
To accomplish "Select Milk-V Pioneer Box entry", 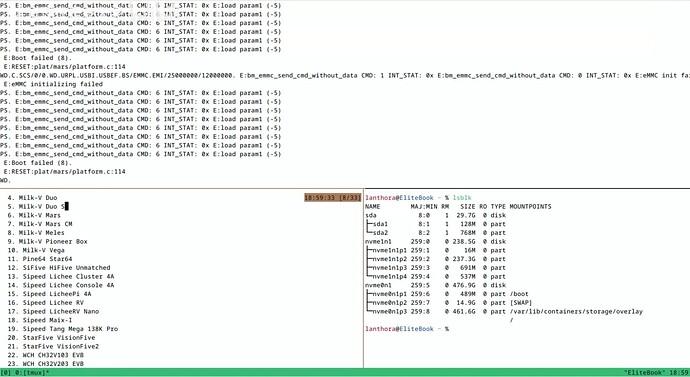I will click(x=48, y=242).
